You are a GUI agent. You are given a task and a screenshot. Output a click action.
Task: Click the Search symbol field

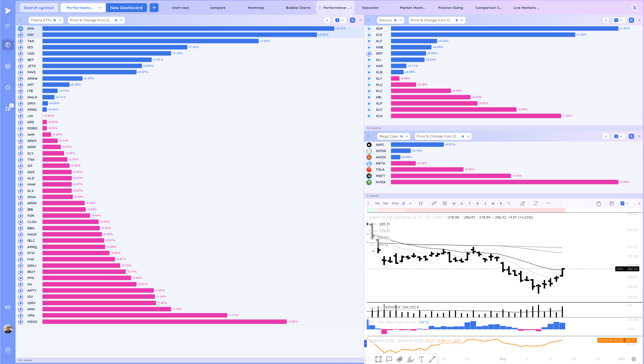[38, 8]
